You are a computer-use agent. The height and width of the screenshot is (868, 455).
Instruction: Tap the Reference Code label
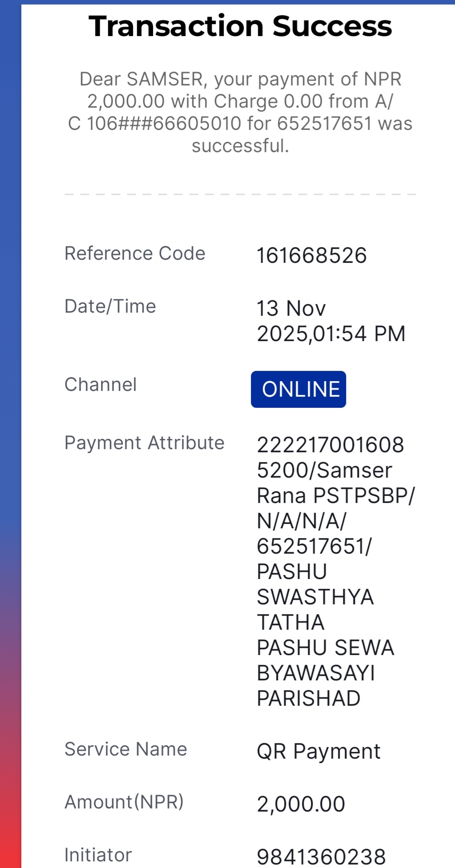tap(135, 253)
